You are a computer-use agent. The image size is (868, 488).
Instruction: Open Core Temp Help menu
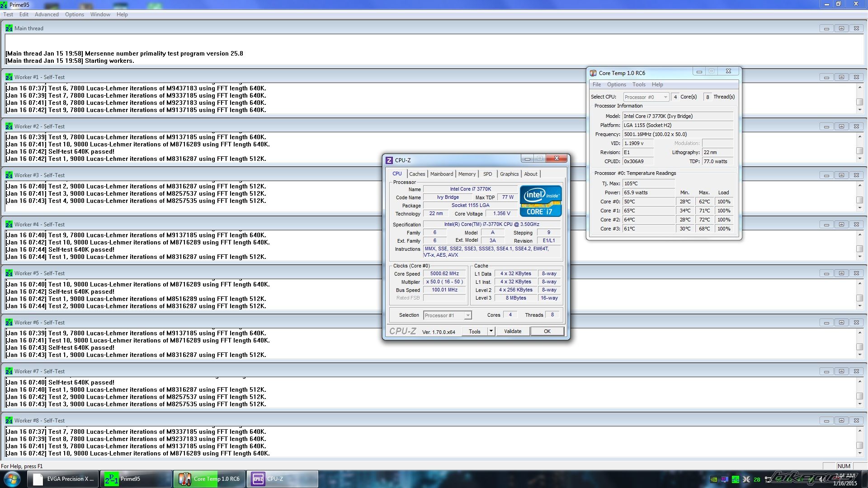pos(657,84)
